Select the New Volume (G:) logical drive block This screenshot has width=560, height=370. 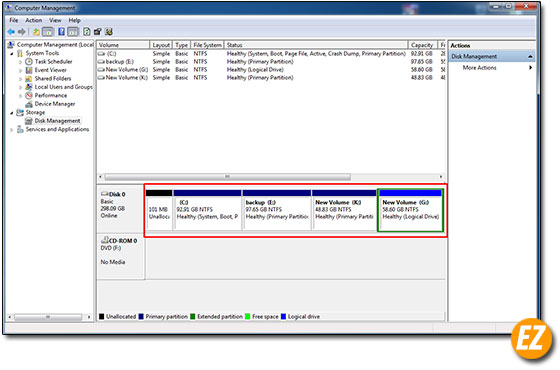tap(411, 210)
